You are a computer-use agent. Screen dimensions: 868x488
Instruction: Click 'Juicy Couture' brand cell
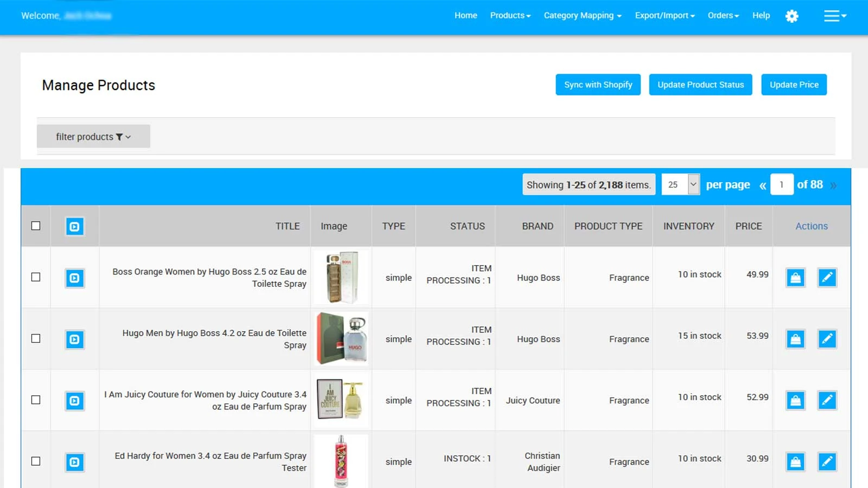533,400
